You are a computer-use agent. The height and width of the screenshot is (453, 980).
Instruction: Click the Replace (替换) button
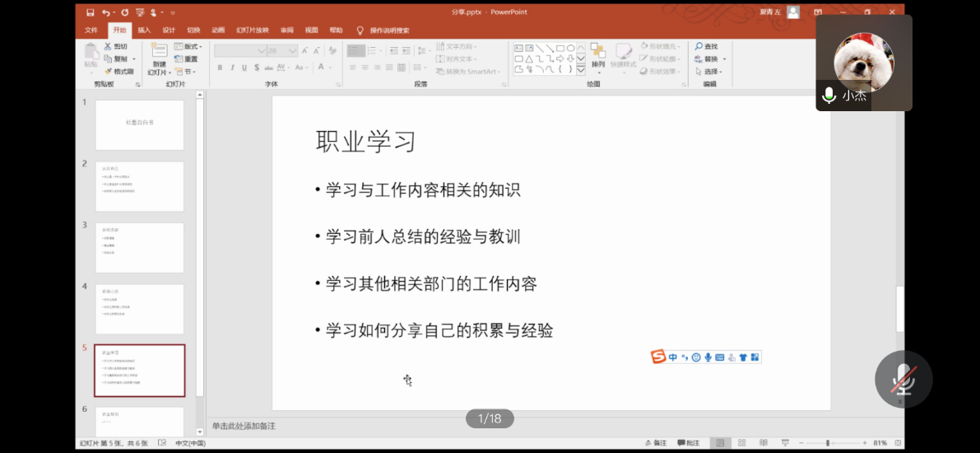point(710,59)
